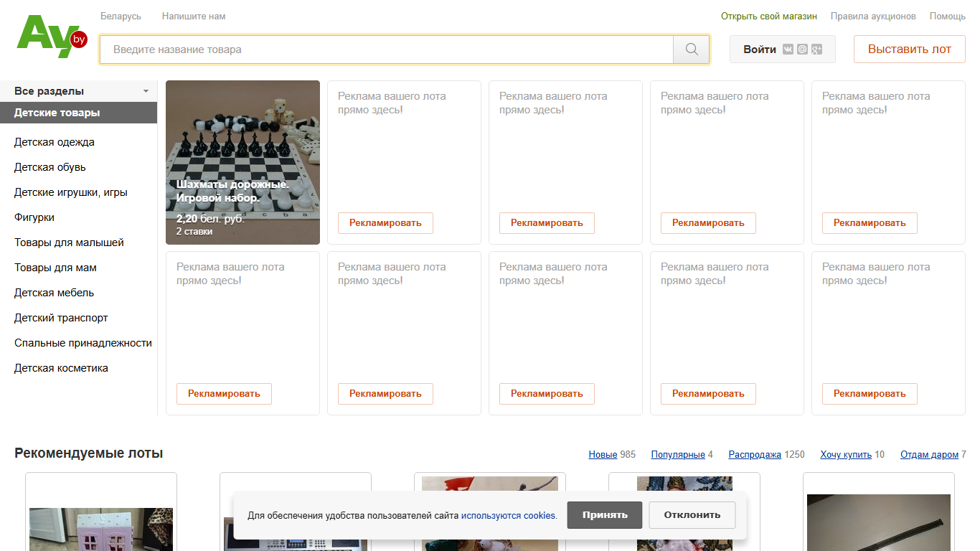This screenshot has height=551, width=980.
Task: Click the Google+ login icon
Action: [x=816, y=50]
